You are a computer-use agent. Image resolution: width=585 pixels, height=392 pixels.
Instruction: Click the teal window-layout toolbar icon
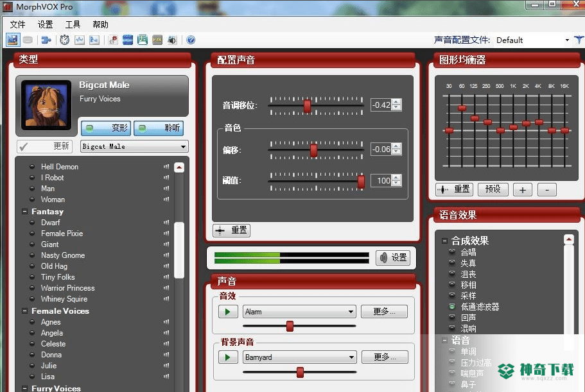pos(143,40)
